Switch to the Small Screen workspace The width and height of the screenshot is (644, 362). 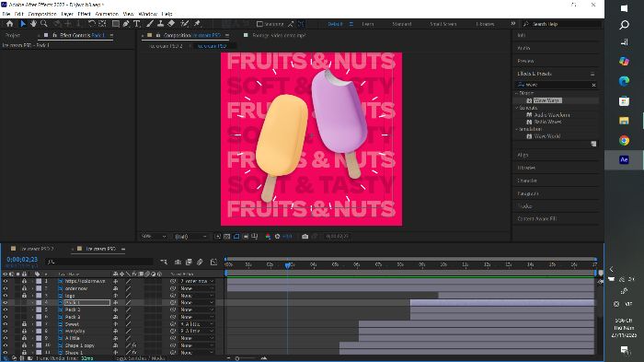pos(443,24)
